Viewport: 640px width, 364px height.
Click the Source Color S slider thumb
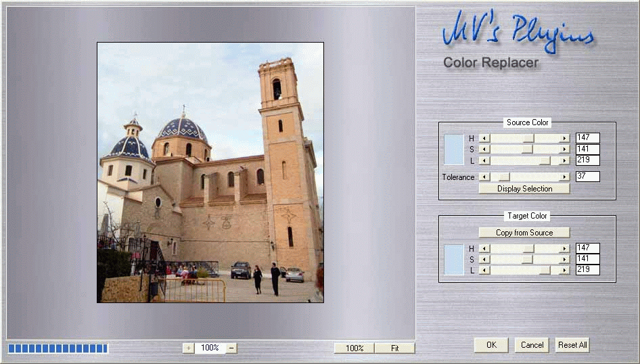[527, 150]
